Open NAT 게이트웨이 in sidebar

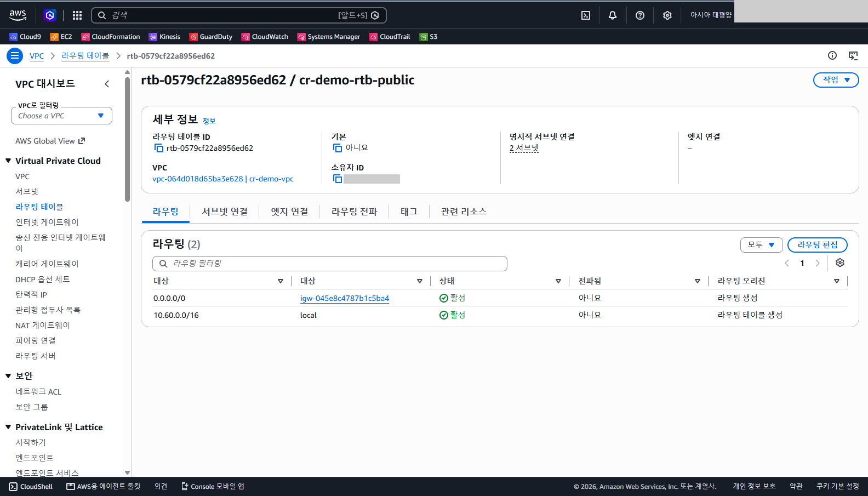[x=43, y=325]
